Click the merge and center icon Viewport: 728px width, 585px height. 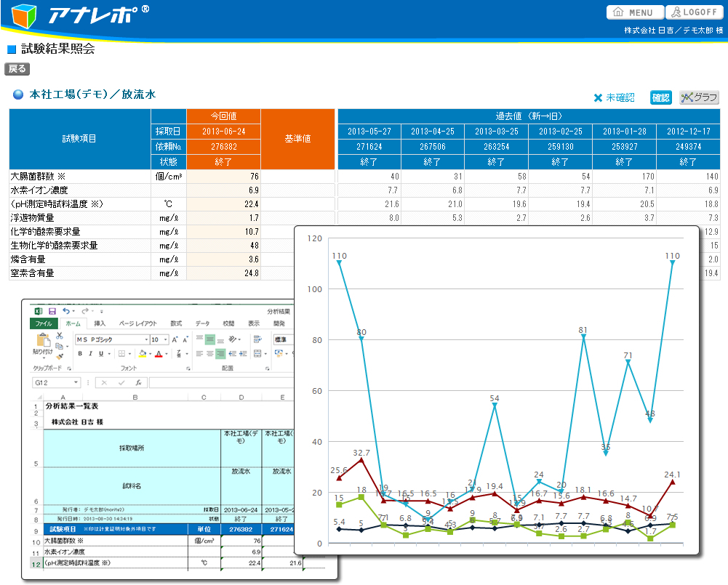coord(257,353)
